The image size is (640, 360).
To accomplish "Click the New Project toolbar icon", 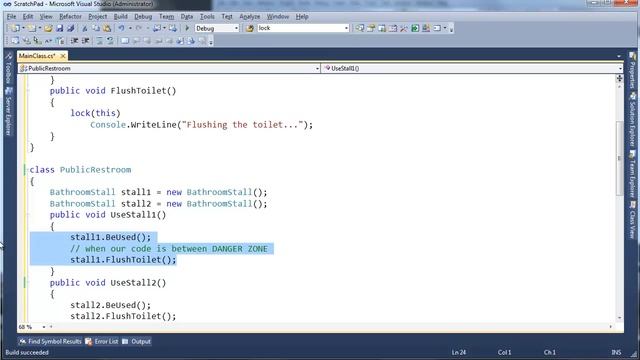I will pyautogui.click(x=15, y=28).
